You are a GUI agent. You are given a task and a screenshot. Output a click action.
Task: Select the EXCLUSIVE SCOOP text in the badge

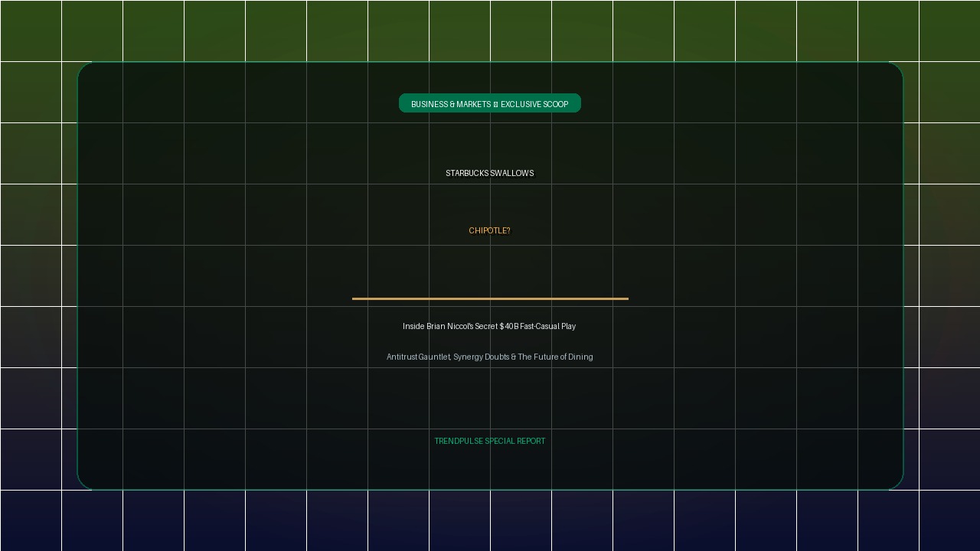click(x=534, y=104)
